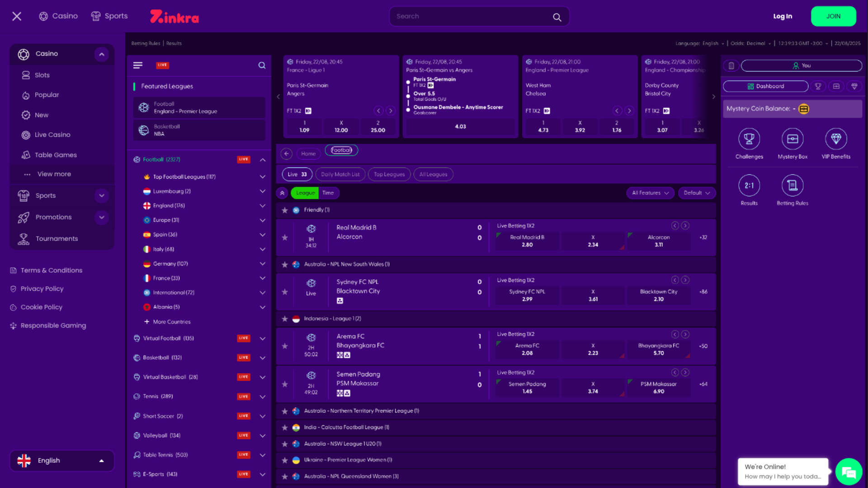The width and height of the screenshot is (868, 488).
Task: Favorite the Real Madrid B match star
Action: [x=285, y=237]
